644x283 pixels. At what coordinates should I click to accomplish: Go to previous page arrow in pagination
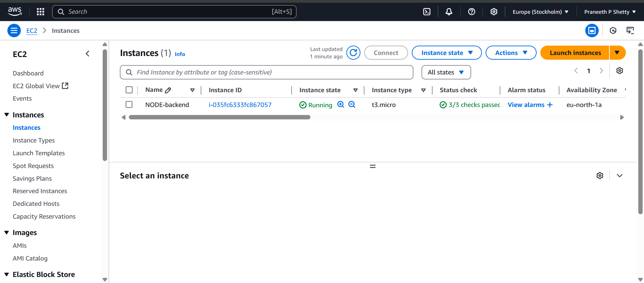tap(576, 70)
